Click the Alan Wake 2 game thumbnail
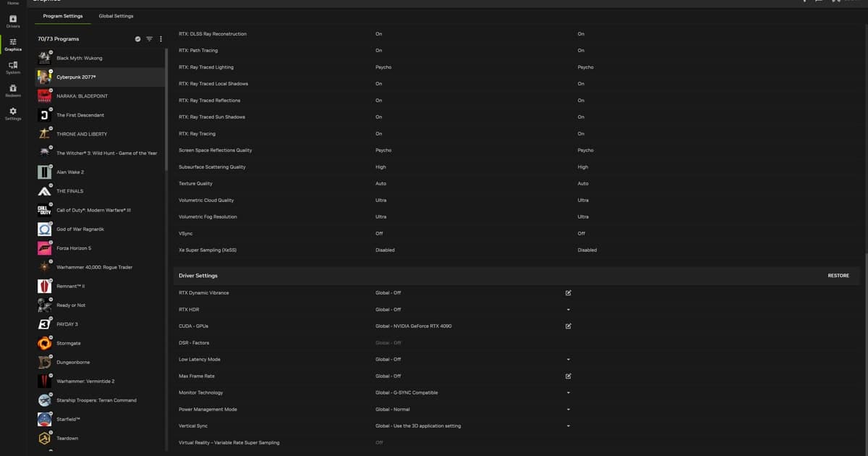 pos(44,172)
